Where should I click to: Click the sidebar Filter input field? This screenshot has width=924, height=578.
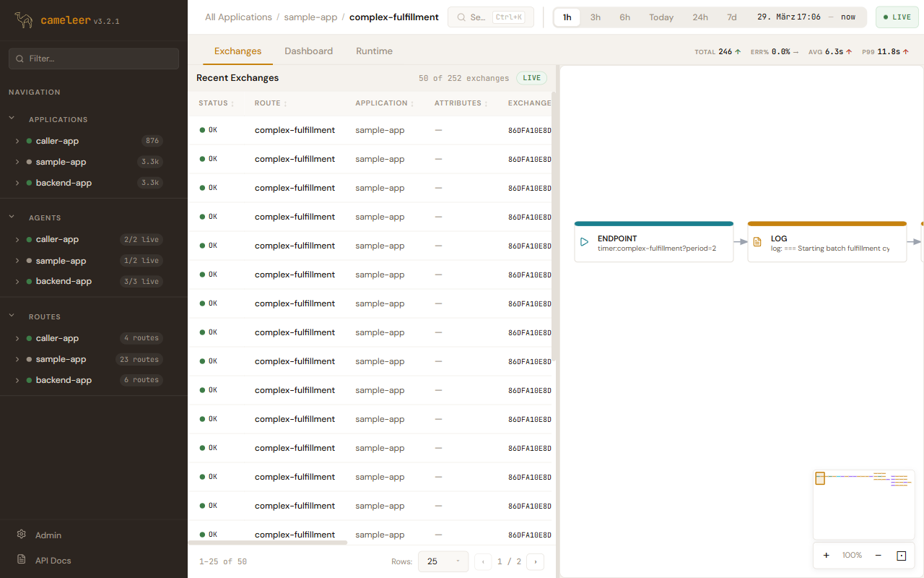101,59
